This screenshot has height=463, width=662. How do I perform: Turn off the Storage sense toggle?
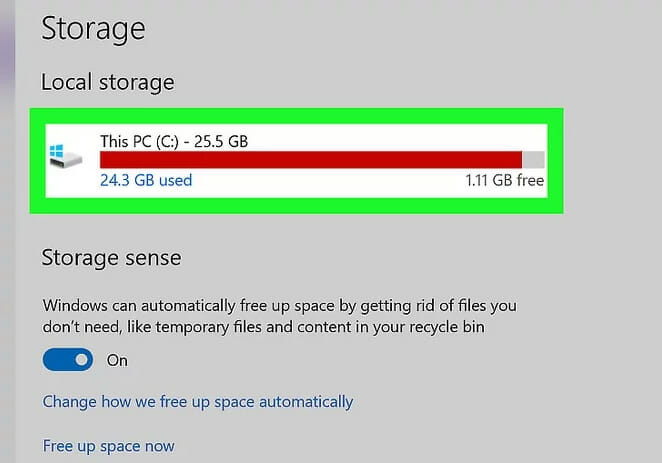[68, 360]
